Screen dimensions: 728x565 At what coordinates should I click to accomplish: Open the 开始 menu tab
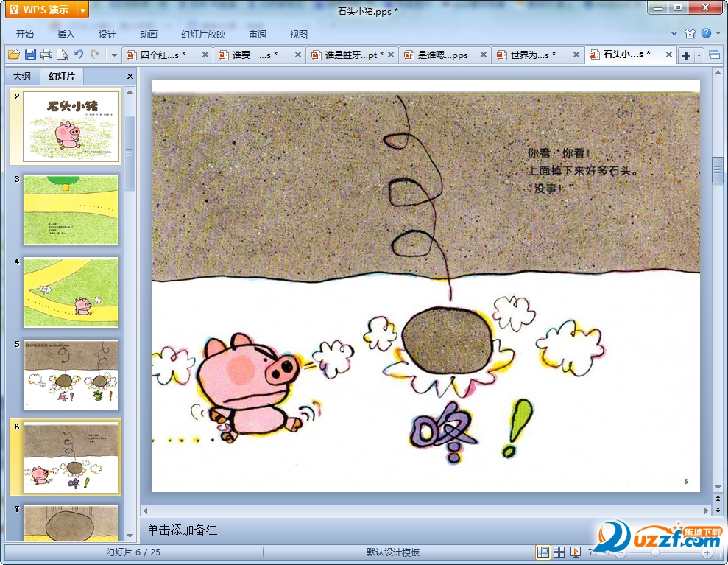tap(24, 34)
